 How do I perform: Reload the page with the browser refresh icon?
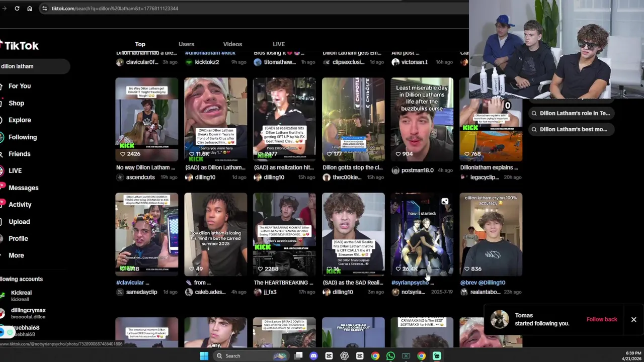pyautogui.click(x=17, y=9)
